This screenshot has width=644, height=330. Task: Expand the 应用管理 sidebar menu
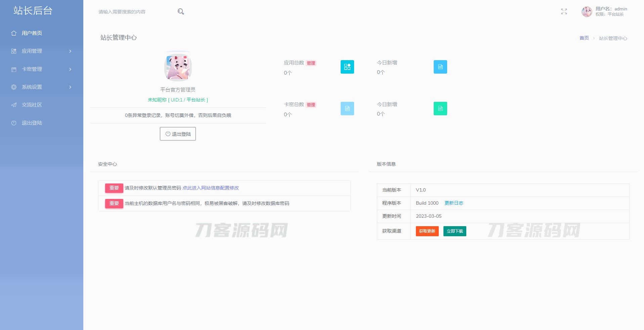[41, 51]
